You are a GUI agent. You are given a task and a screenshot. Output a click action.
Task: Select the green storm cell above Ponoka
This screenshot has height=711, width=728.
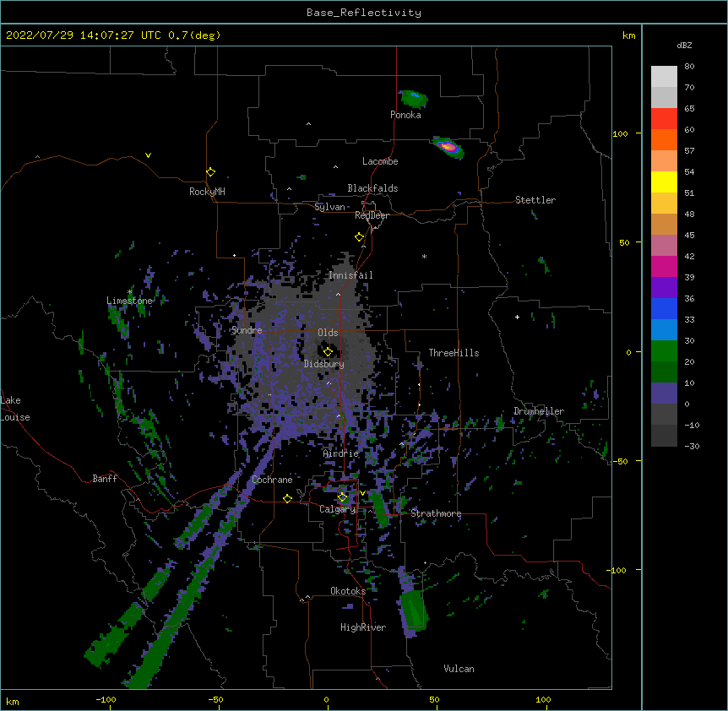(x=413, y=99)
